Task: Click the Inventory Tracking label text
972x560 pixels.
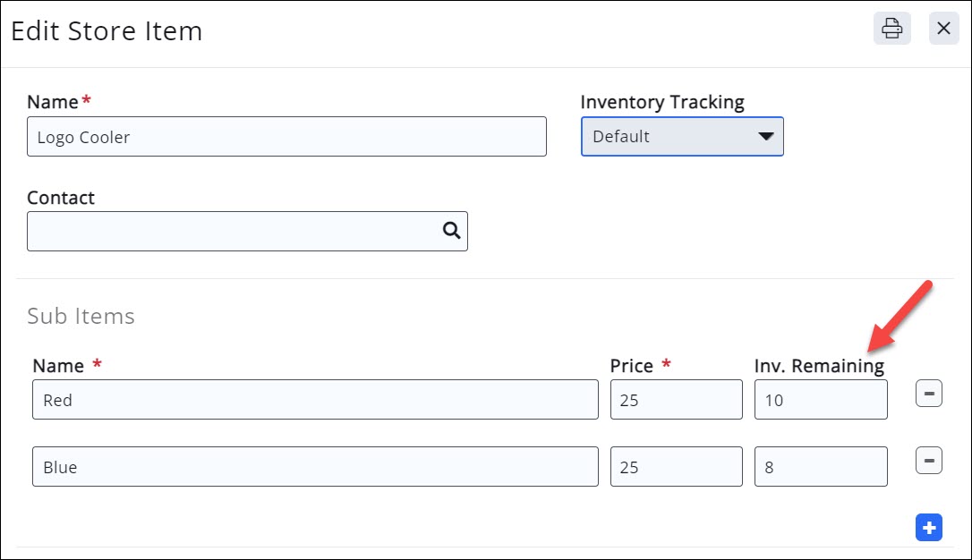Action: tap(662, 102)
